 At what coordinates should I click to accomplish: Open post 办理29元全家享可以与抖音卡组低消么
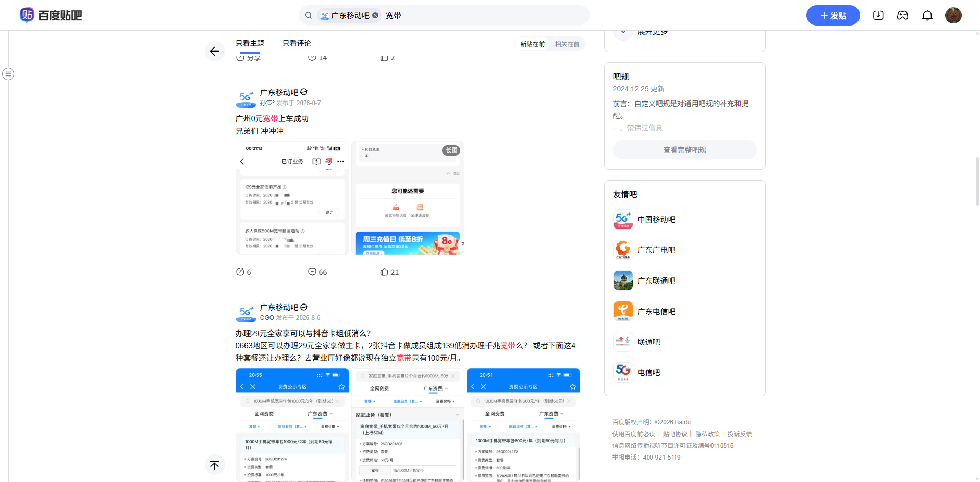(303, 334)
